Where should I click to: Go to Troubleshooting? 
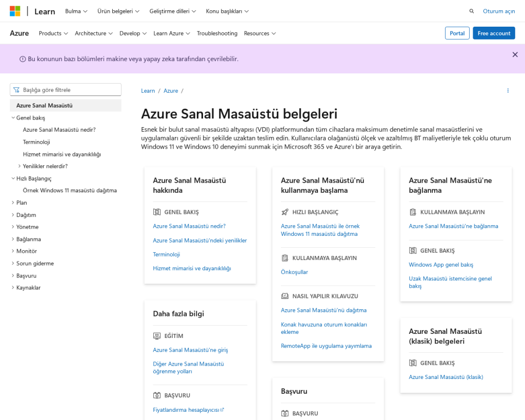pyautogui.click(x=217, y=33)
